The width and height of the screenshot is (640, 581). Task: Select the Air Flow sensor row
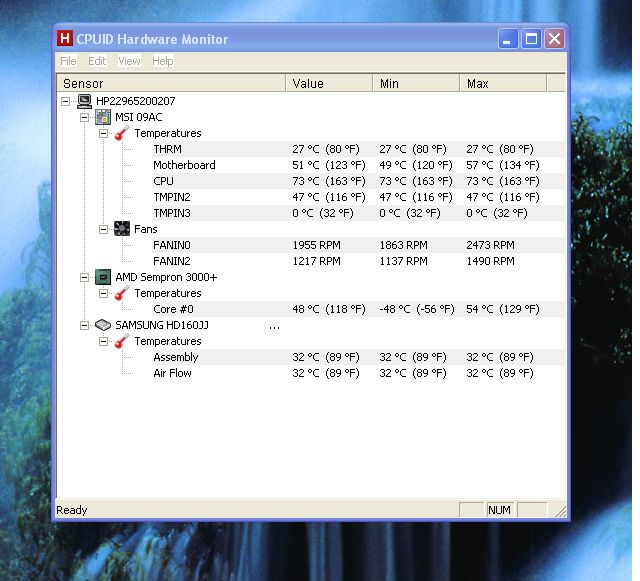point(358,373)
